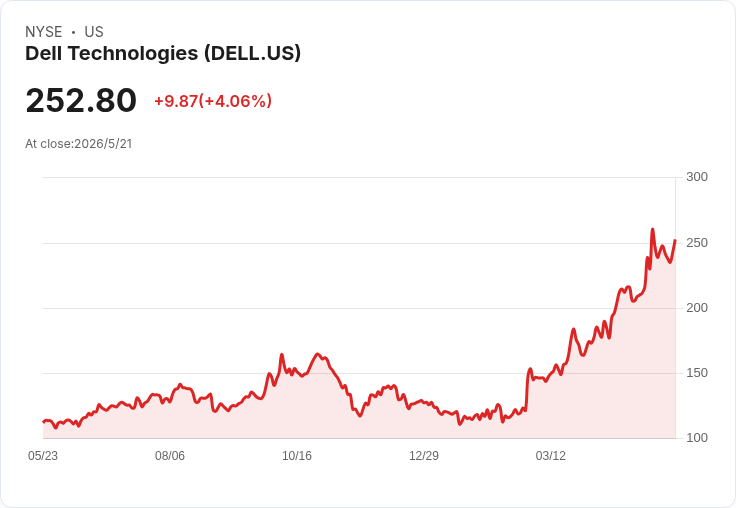Click the 250 y-axis price label
Viewport: 736px width, 508px height.
(697, 243)
